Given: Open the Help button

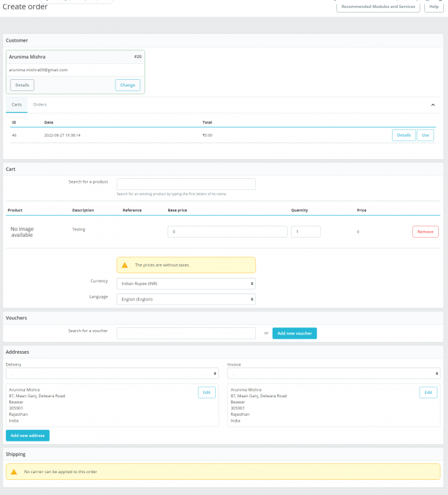Looking at the screenshot, I should coord(434,7).
